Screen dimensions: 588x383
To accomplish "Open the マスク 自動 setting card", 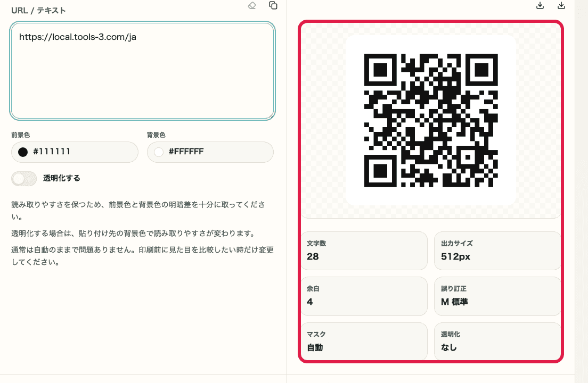I will coord(364,342).
